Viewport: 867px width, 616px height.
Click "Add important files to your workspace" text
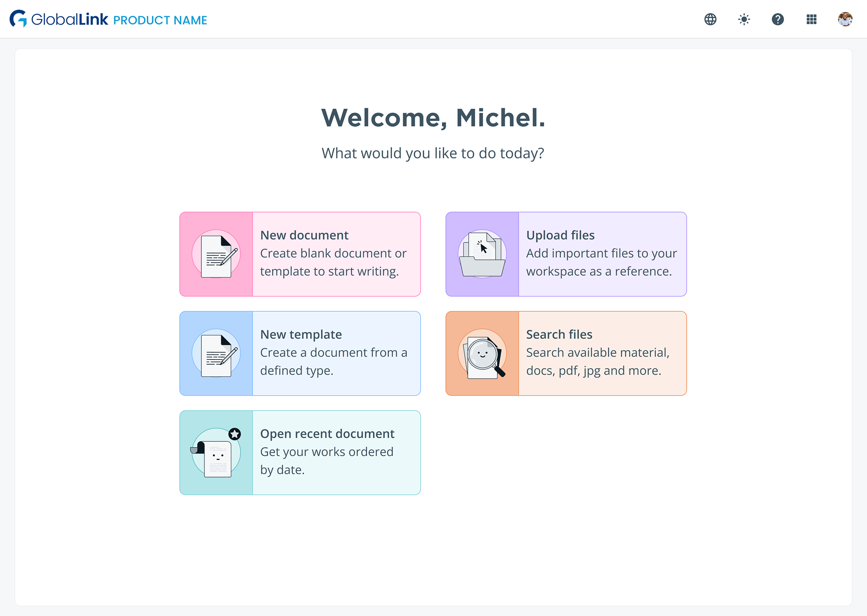601,263
